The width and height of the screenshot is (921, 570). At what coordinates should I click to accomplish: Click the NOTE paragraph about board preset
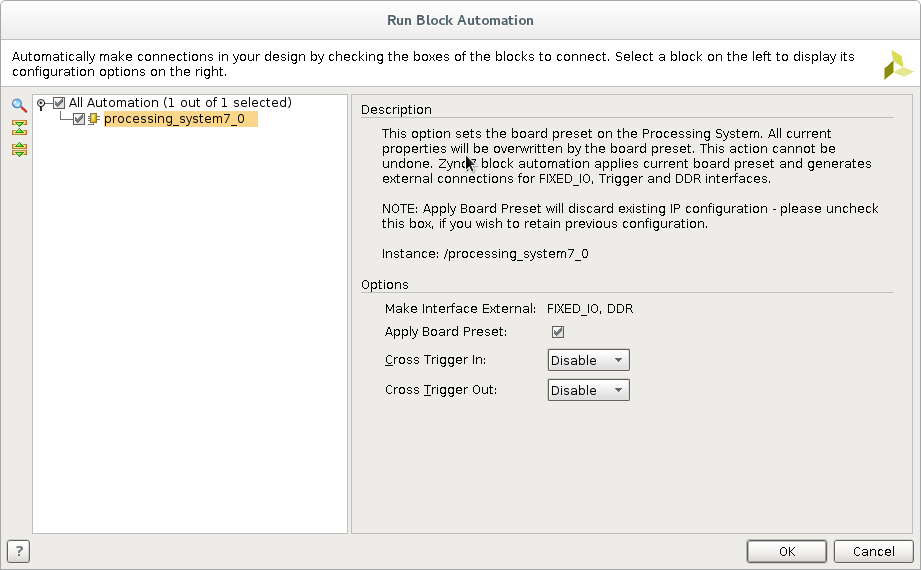(x=630, y=216)
